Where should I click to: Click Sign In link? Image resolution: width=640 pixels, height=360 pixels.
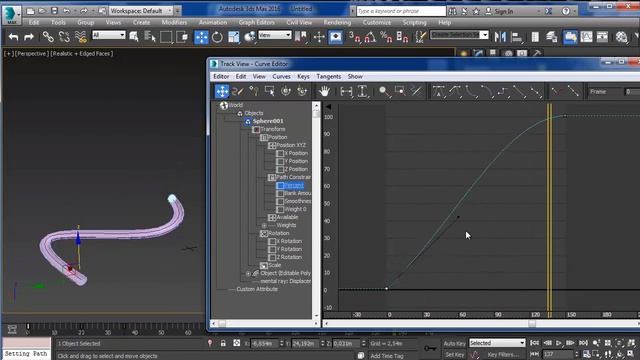coord(503,11)
